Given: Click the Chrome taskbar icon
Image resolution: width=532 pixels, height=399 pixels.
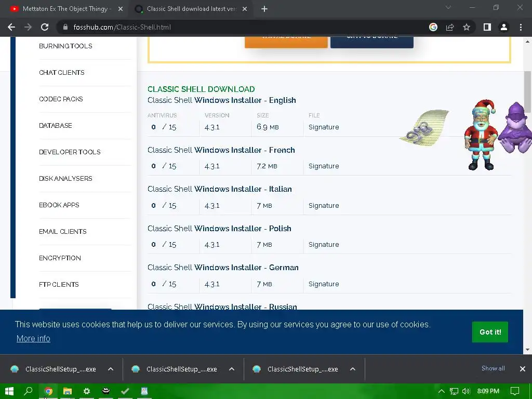Looking at the screenshot, I should [x=48, y=391].
